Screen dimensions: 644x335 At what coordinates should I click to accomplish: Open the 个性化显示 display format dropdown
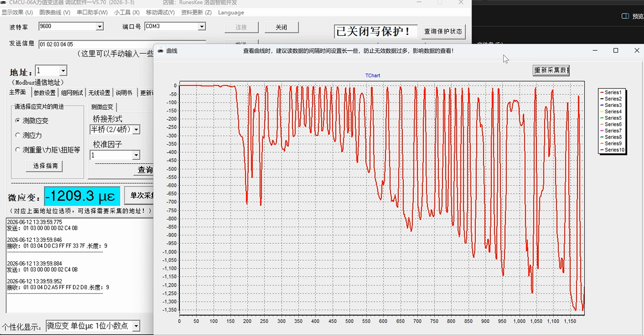pos(136,326)
